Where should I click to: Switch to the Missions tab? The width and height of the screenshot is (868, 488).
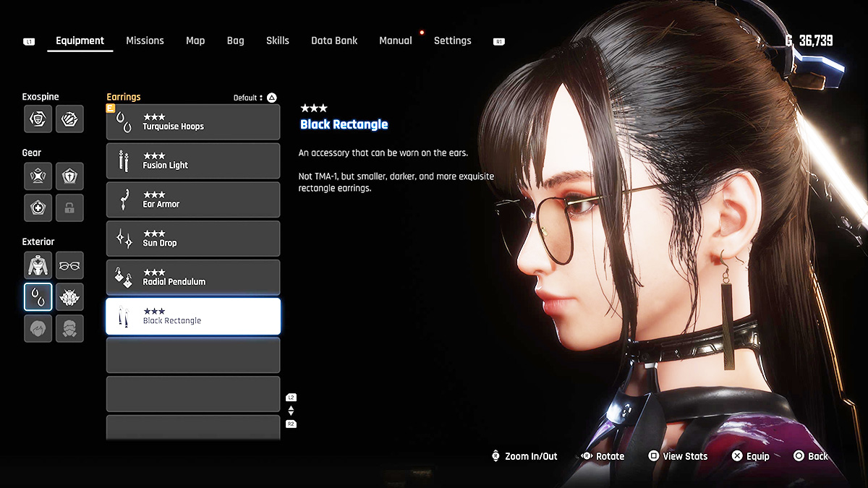145,41
